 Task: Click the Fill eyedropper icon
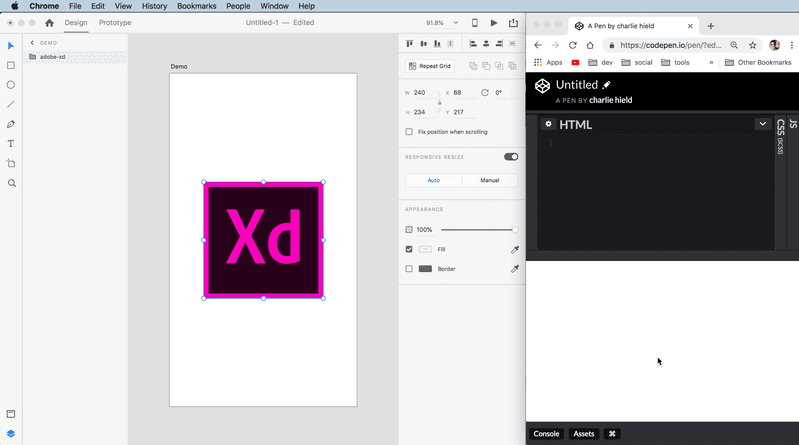click(x=515, y=249)
